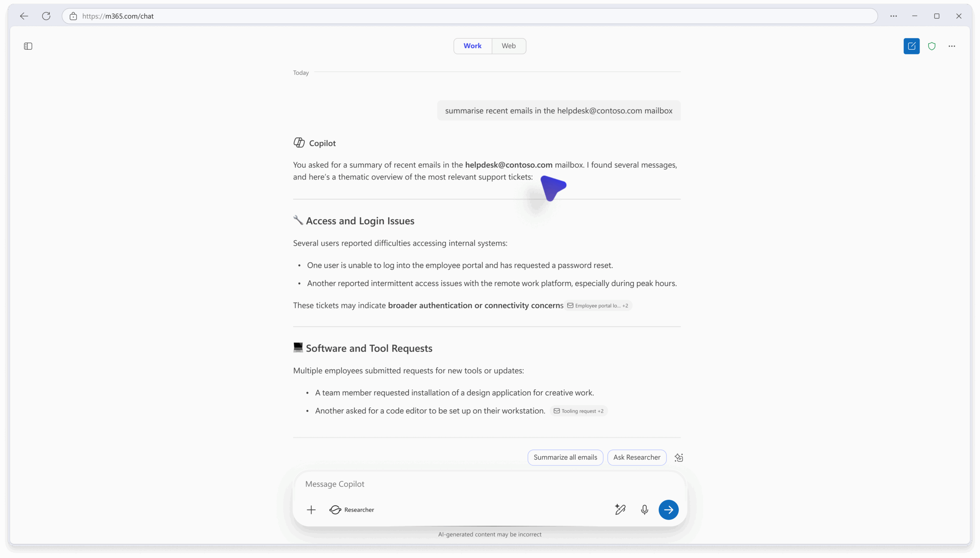Expand Tooling request +2 citation chip
980x558 pixels.
(x=578, y=411)
